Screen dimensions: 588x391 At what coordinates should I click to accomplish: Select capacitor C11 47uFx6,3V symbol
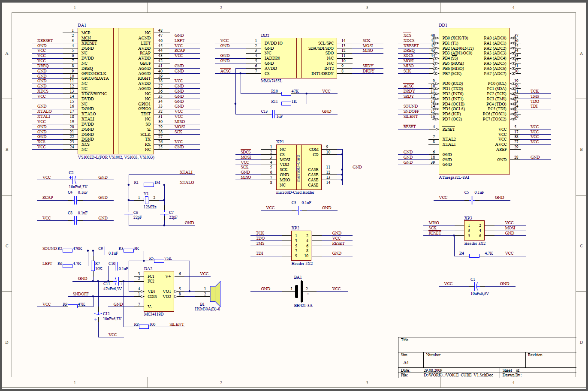(x=118, y=281)
